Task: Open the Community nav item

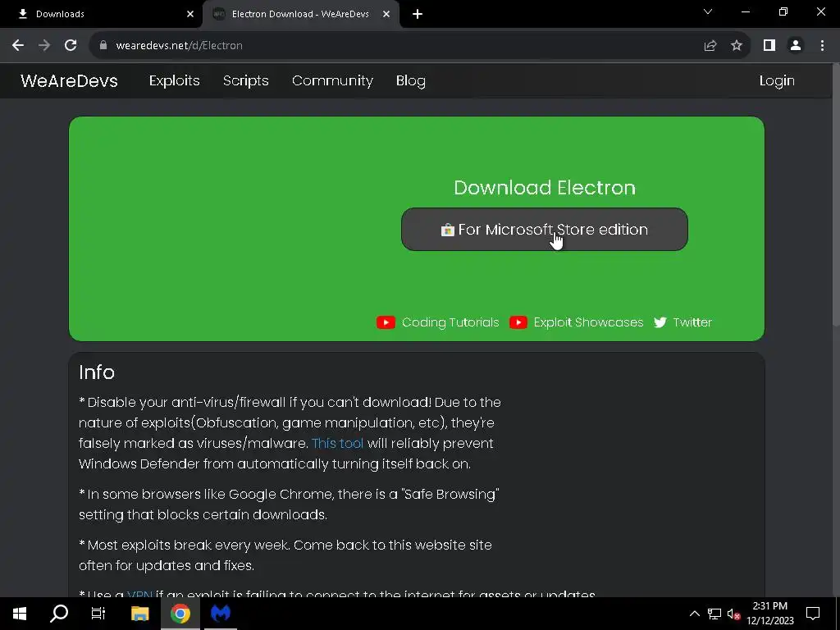Action: 332,81
